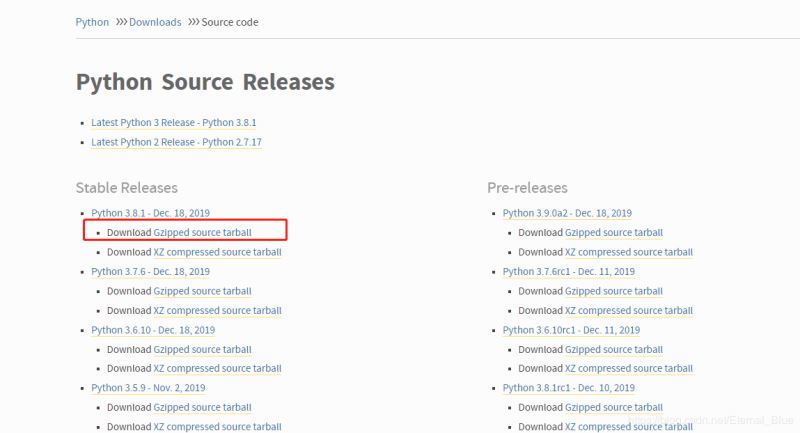The width and height of the screenshot is (800, 433).
Task: Get XZ compressed tarball for Python 3.7.6
Action: coord(217,310)
